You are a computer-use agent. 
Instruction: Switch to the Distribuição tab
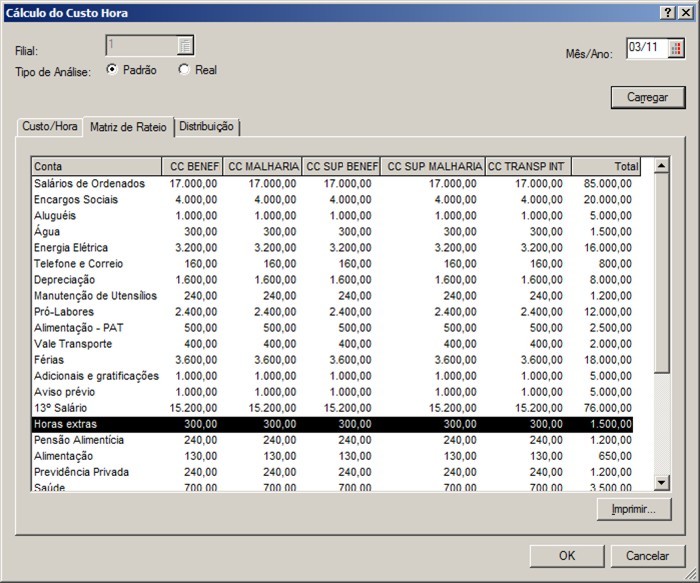pos(206,127)
